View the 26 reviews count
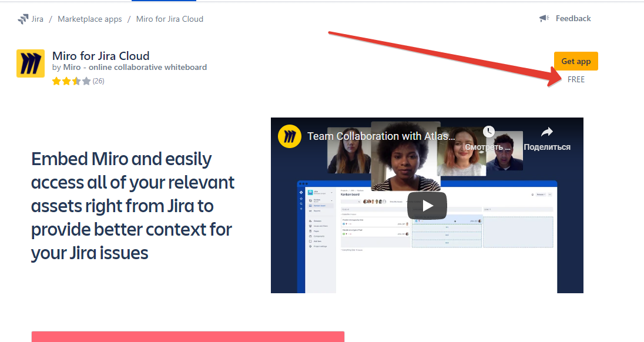The height and width of the screenshot is (342, 644). (x=99, y=81)
